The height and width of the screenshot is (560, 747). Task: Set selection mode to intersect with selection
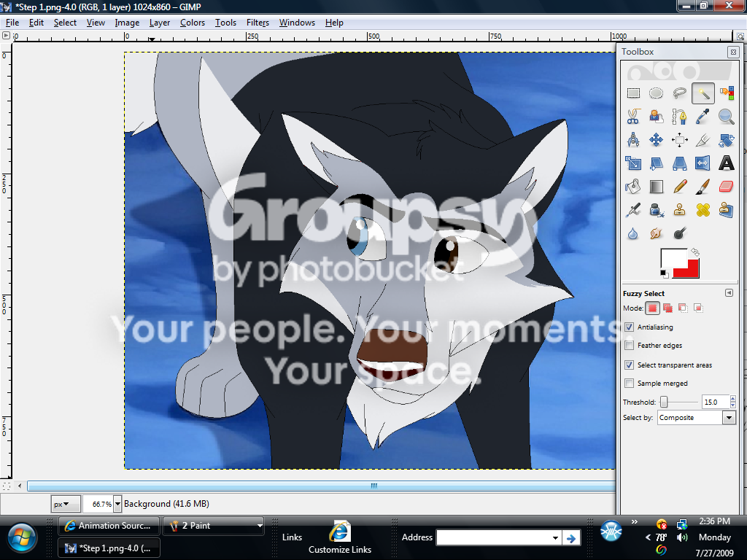(698, 308)
